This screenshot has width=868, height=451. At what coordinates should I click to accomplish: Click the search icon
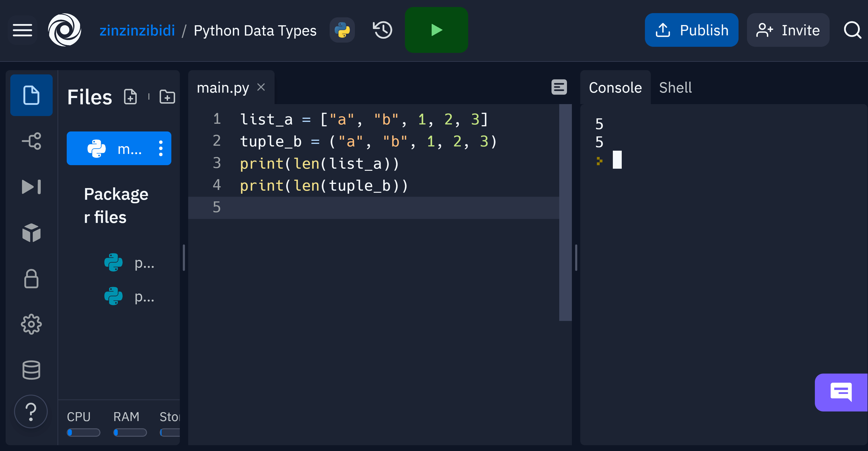[852, 30]
